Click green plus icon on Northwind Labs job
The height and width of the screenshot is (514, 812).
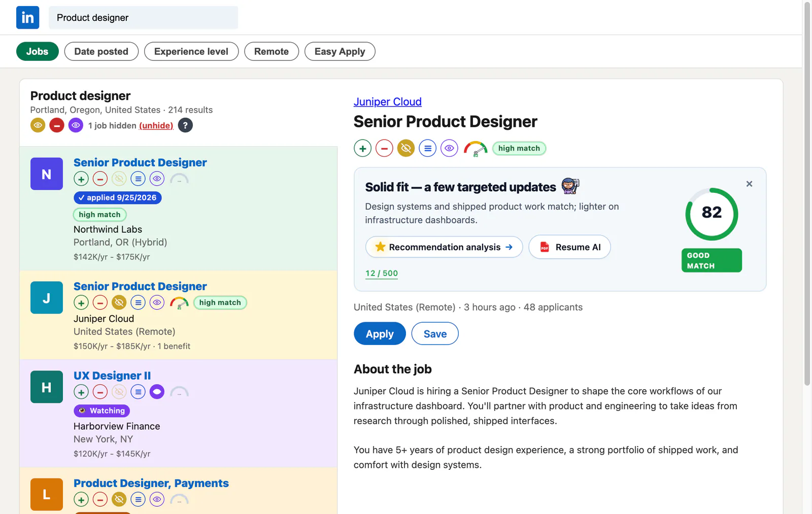(x=81, y=179)
